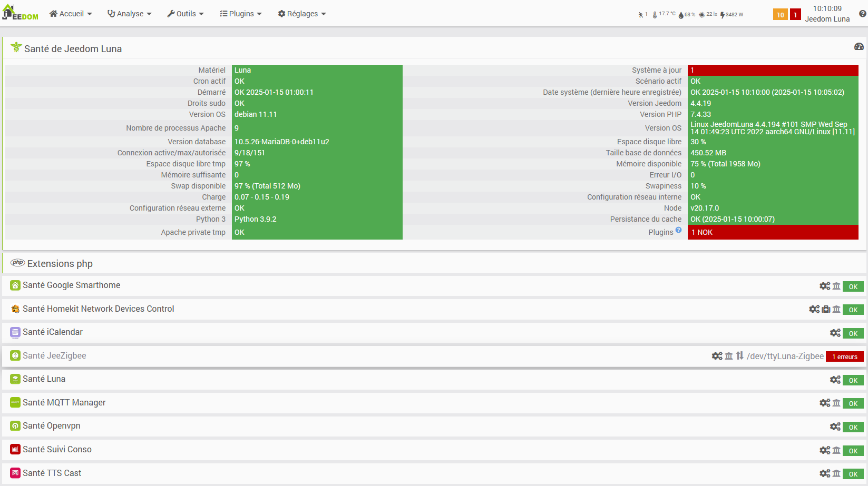Click Homekit OK status badge
The width and height of the screenshot is (868, 486).
pos(853,310)
